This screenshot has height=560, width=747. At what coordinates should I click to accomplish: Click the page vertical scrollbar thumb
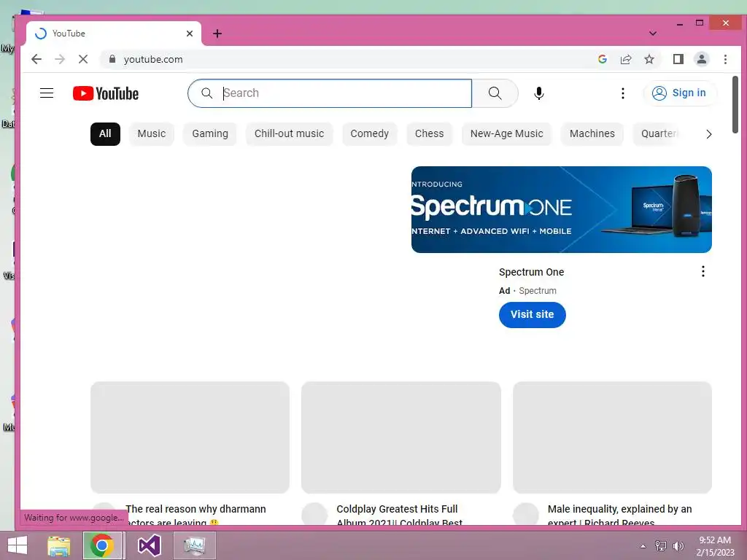tap(735, 105)
